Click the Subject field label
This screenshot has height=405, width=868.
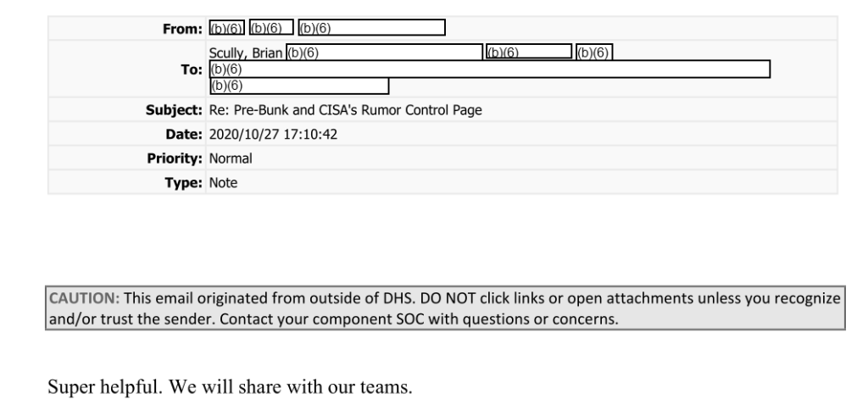point(174,110)
